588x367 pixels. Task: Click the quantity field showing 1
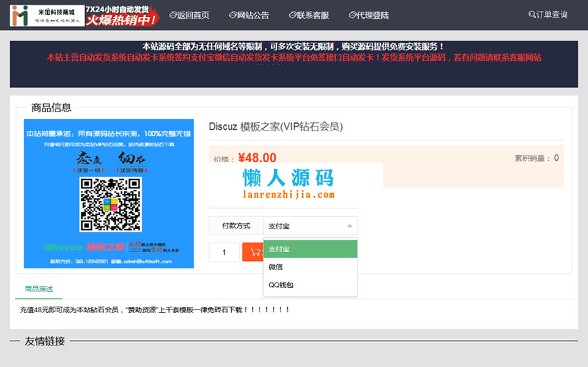point(224,252)
